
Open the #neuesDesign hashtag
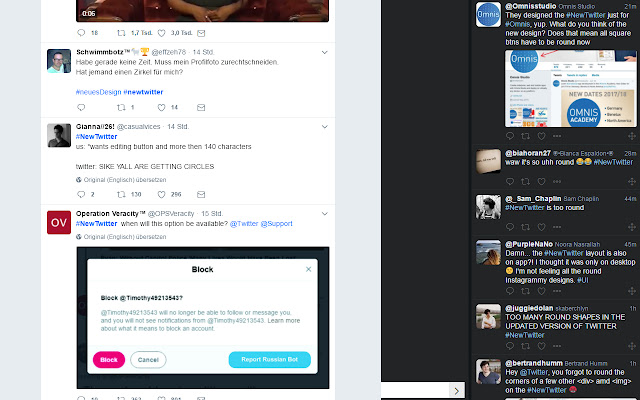(x=98, y=92)
